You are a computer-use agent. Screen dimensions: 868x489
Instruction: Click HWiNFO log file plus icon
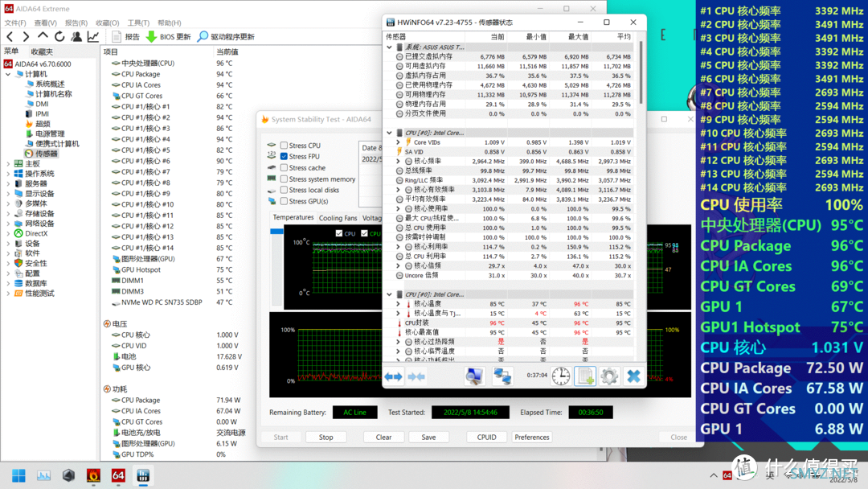coord(585,376)
